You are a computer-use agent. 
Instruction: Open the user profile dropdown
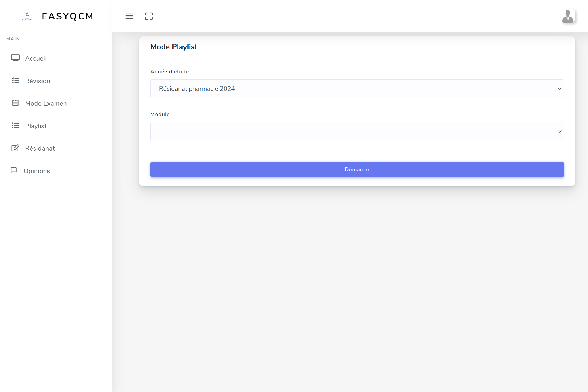point(568,16)
